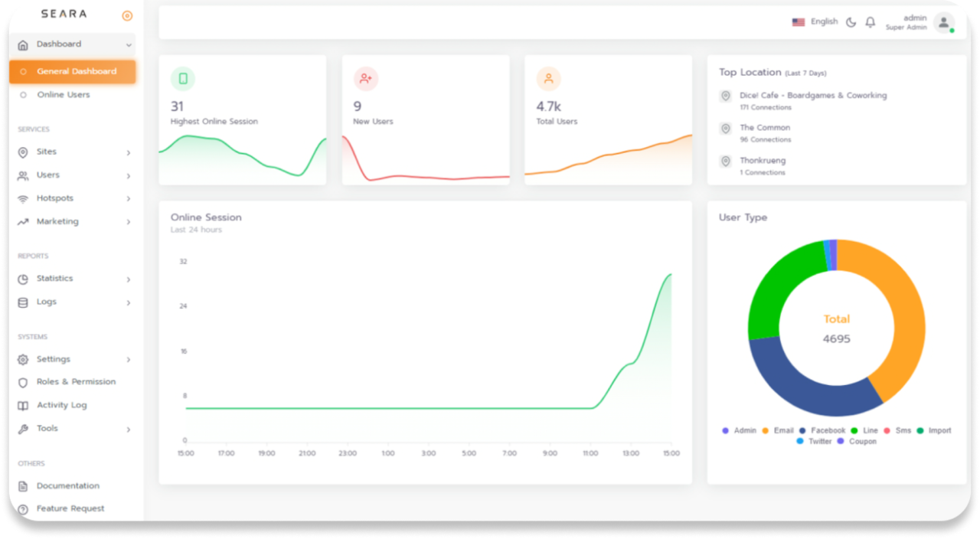The image size is (980, 539).
Task: Expand the Users menu chevron
Action: pyautogui.click(x=130, y=175)
